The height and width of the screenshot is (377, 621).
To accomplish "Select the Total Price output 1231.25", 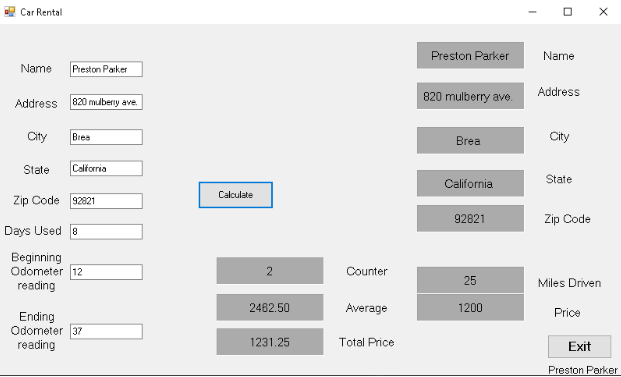I will (270, 342).
